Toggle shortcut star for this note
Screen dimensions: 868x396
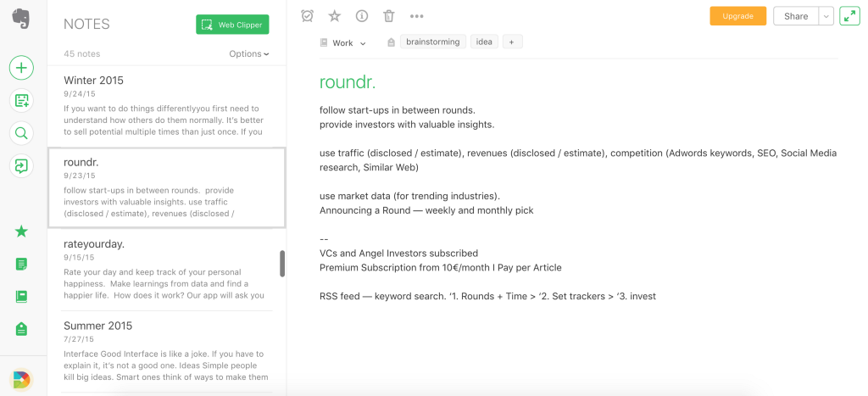(x=335, y=16)
